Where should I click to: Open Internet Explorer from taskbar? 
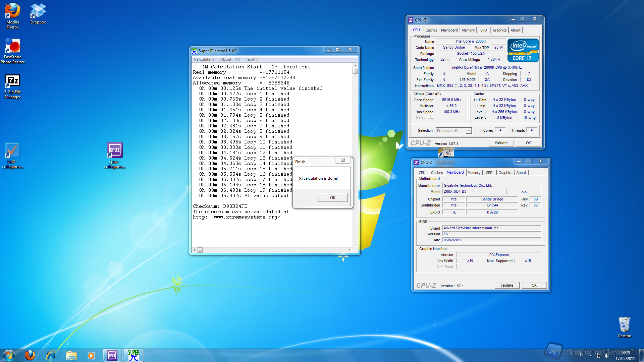51,355
